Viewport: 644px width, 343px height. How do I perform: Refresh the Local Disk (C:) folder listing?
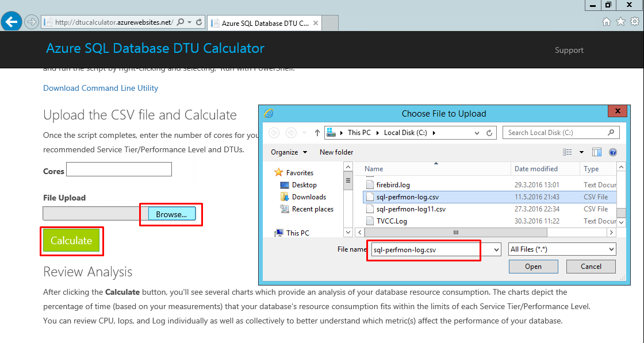[489, 133]
